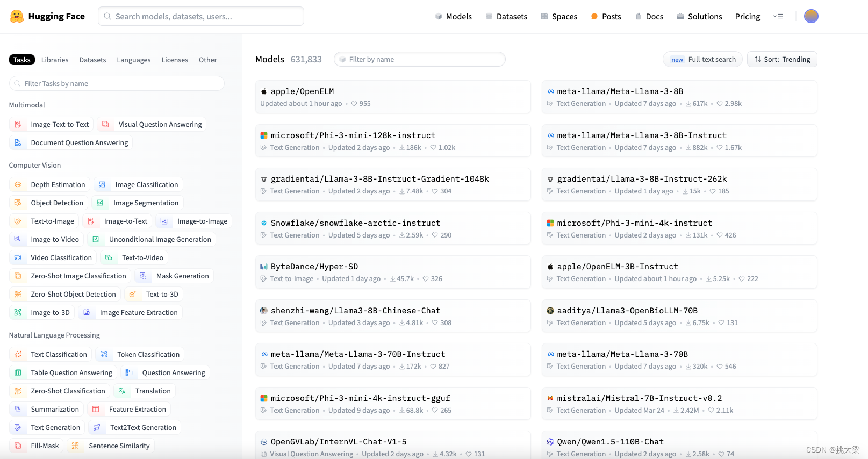This screenshot has width=868, height=459.
Task: Open apple/OpenELM-3B-Instruct model card
Action: tap(679, 272)
